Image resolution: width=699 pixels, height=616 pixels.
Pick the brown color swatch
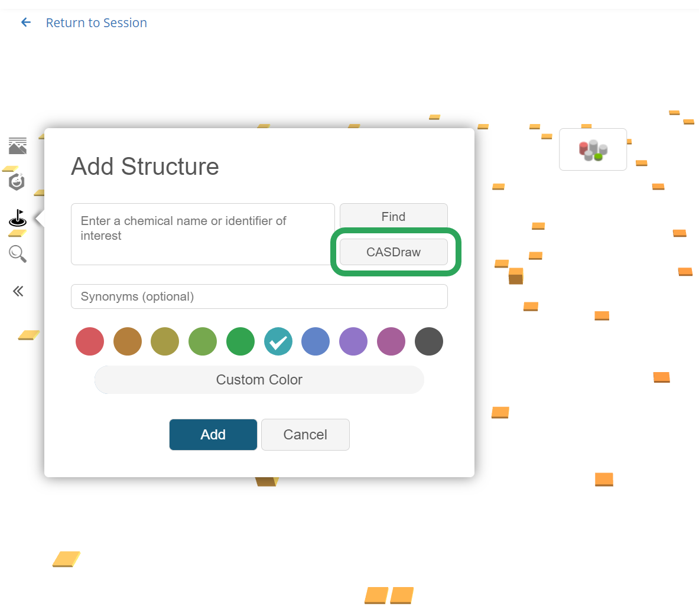(128, 341)
